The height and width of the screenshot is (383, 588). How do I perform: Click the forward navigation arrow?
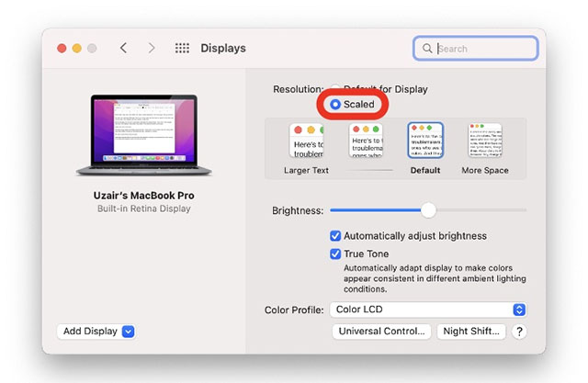point(152,48)
